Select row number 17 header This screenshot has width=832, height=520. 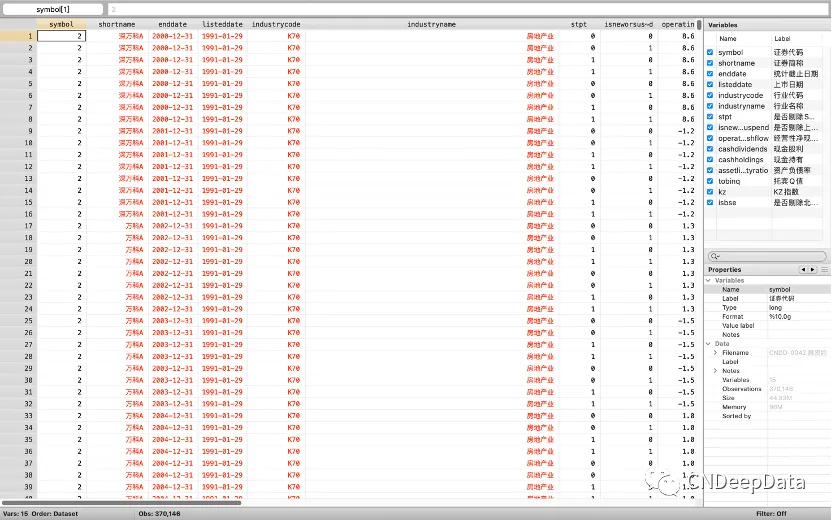(18, 226)
